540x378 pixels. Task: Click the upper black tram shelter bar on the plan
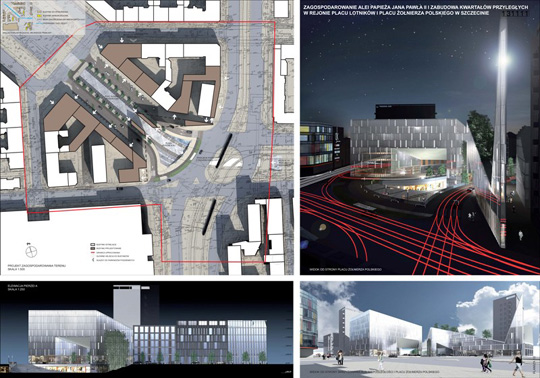coord(224,151)
